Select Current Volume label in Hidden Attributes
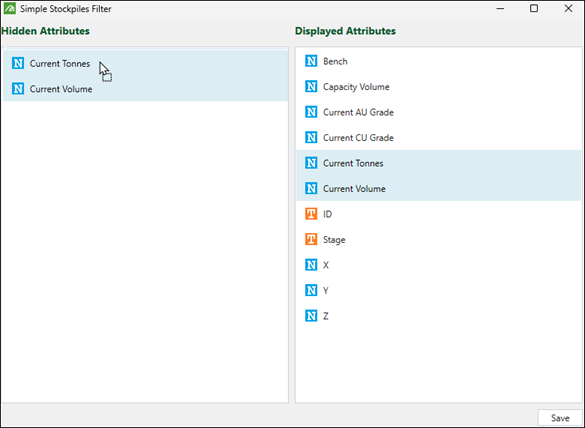This screenshot has width=585, height=428. (61, 89)
